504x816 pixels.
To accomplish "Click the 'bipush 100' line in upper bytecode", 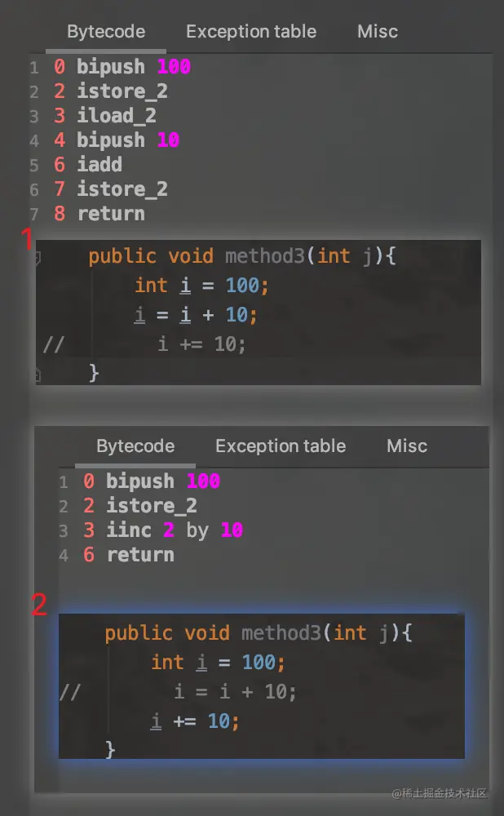I will (122, 67).
